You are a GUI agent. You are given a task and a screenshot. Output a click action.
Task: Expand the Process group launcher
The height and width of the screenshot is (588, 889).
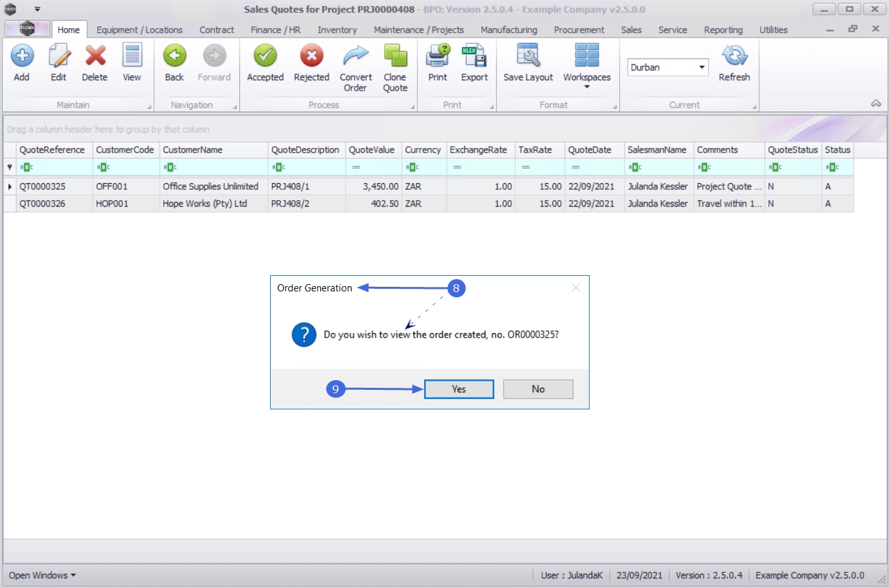pyautogui.click(x=412, y=107)
